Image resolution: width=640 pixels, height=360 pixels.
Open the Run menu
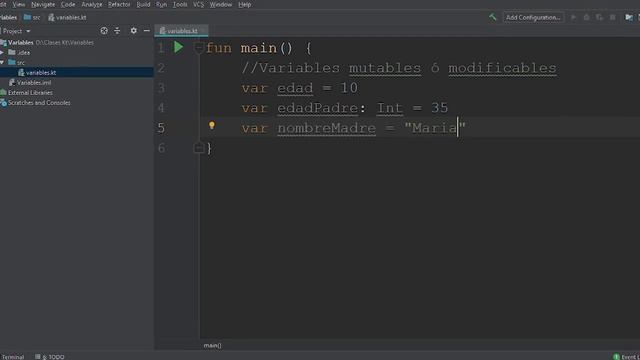[161, 4]
